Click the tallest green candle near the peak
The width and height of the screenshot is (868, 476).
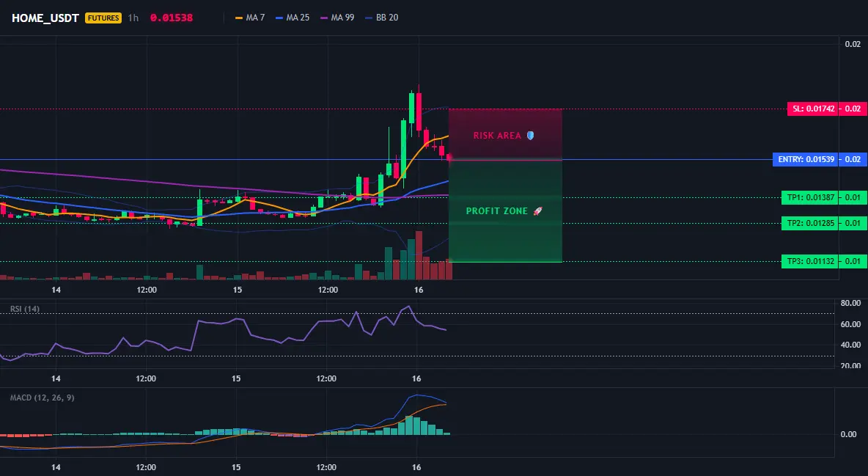404,148
